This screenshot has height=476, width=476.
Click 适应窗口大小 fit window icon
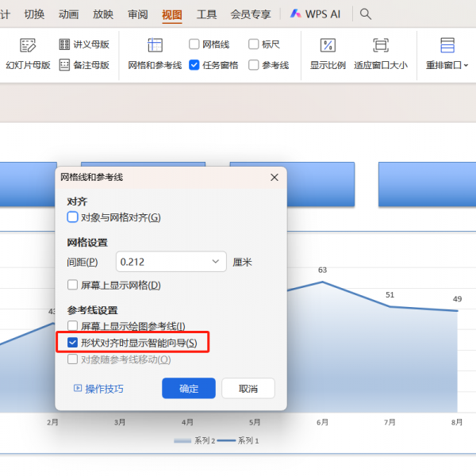pyautogui.click(x=381, y=46)
